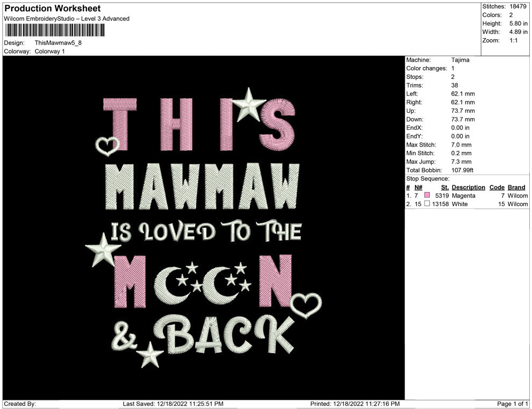Select the Max Stitch value 7.0 mm
The image size is (532, 409).
click(461, 145)
